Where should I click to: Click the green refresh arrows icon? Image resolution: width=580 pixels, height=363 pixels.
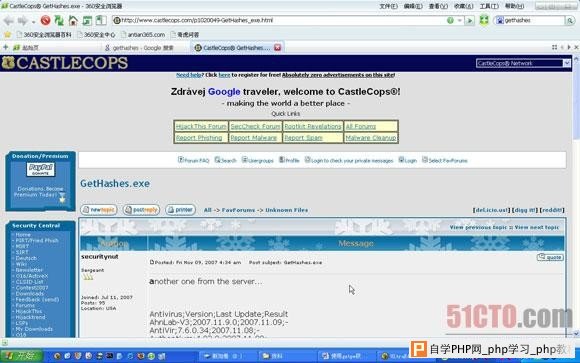click(59, 20)
